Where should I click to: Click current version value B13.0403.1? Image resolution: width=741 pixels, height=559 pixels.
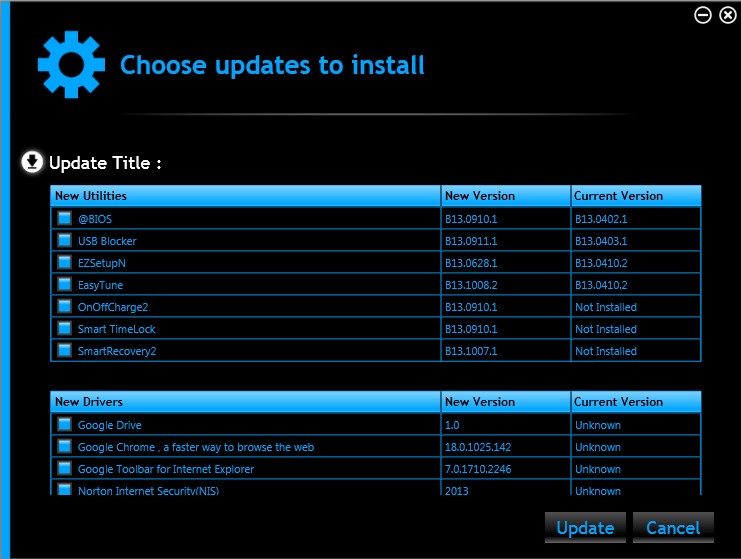pos(601,241)
